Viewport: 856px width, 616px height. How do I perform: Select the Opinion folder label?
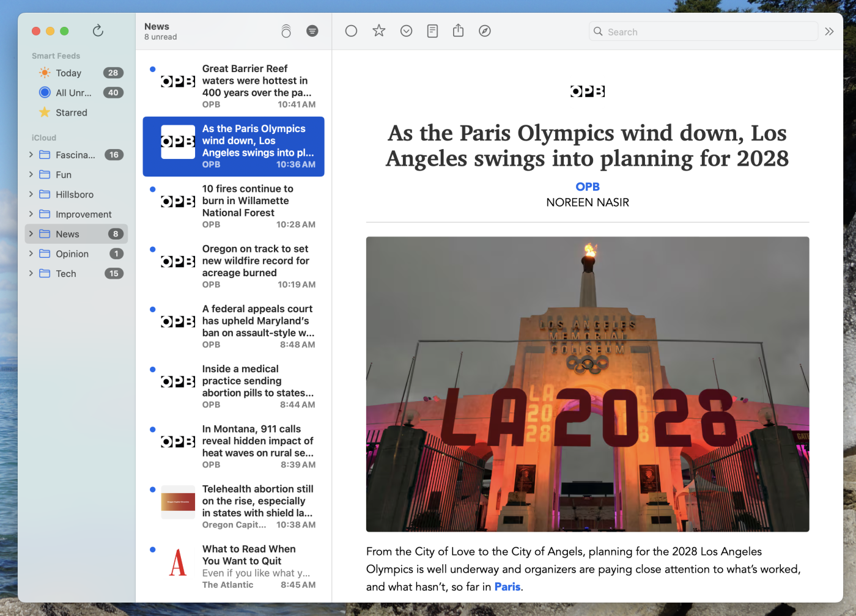(72, 254)
